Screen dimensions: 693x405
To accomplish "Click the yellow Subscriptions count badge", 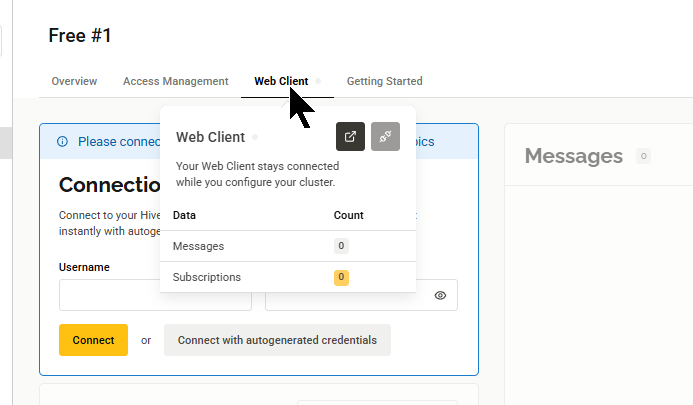I will click(341, 277).
